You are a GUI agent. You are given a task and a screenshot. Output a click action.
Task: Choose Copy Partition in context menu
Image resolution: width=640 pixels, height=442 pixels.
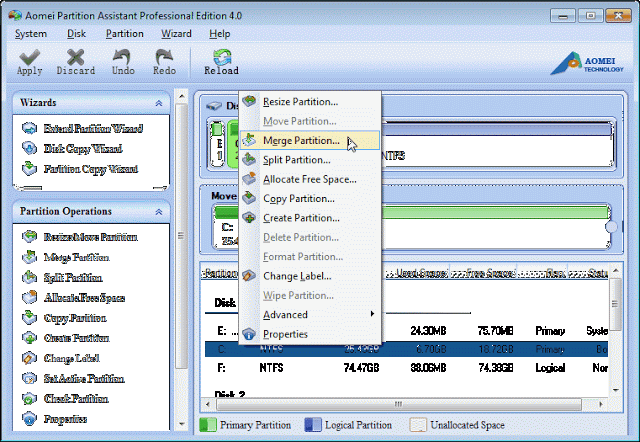point(310,199)
